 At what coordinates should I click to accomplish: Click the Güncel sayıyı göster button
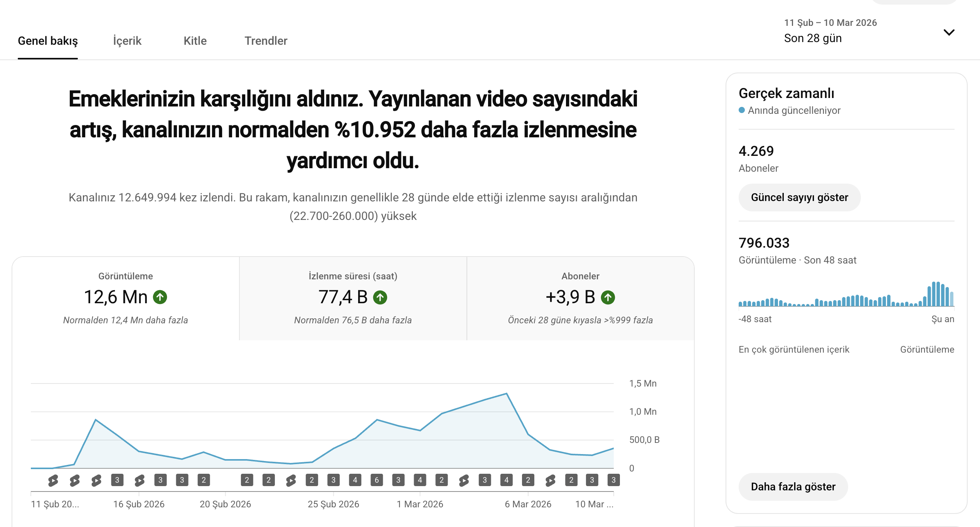tap(800, 198)
